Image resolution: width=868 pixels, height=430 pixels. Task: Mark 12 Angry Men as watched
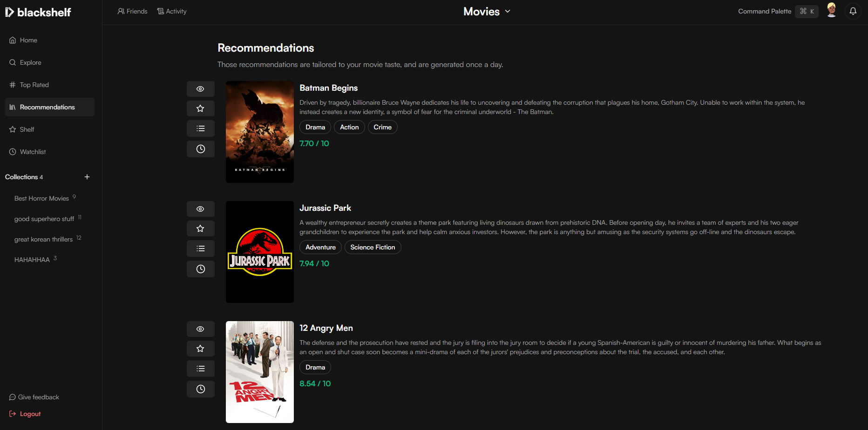(200, 329)
